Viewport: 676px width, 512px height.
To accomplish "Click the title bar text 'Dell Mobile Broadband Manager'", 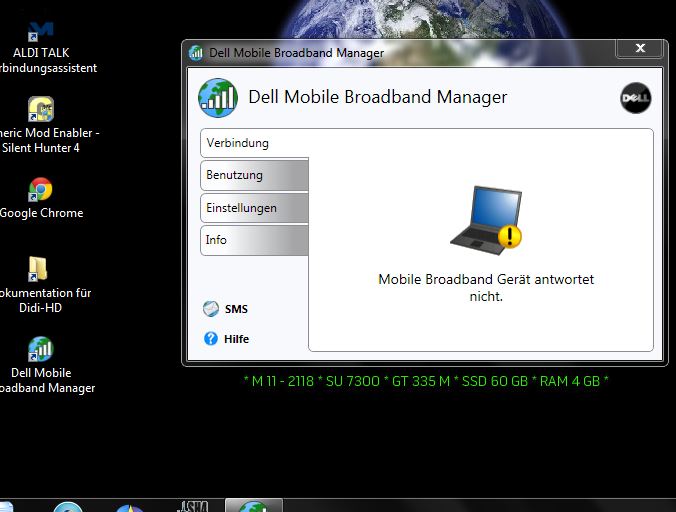I will (296, 53).
